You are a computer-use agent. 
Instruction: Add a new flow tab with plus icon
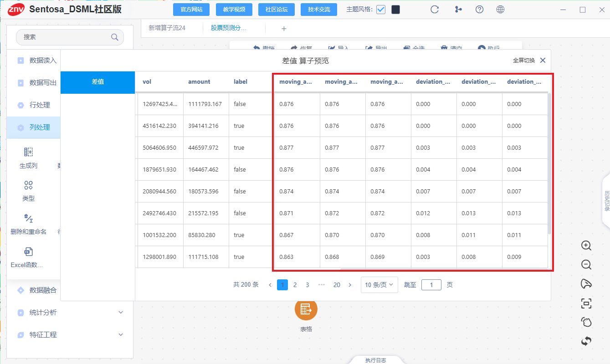284,29
